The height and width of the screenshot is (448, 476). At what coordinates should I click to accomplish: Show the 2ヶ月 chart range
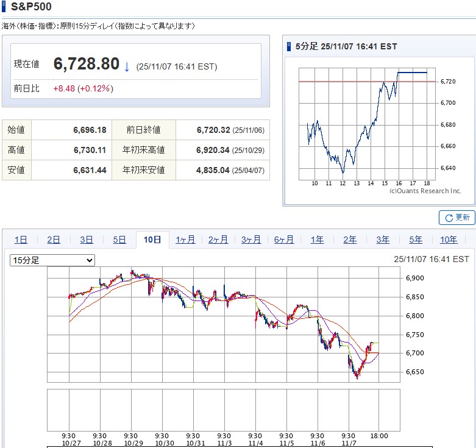coord(218,240)
